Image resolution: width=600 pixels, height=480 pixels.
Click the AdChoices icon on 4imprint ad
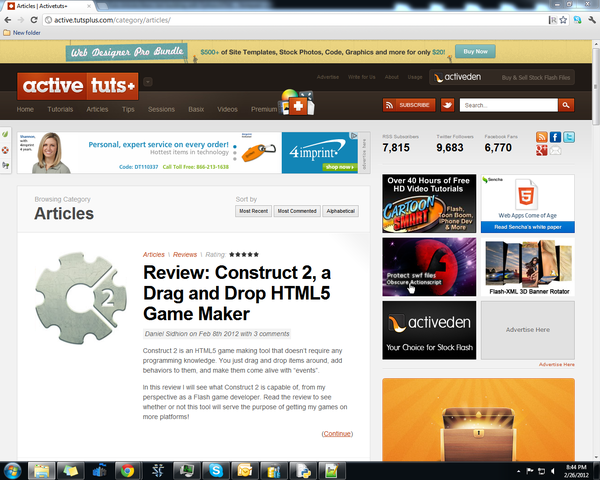coord(354,136)
